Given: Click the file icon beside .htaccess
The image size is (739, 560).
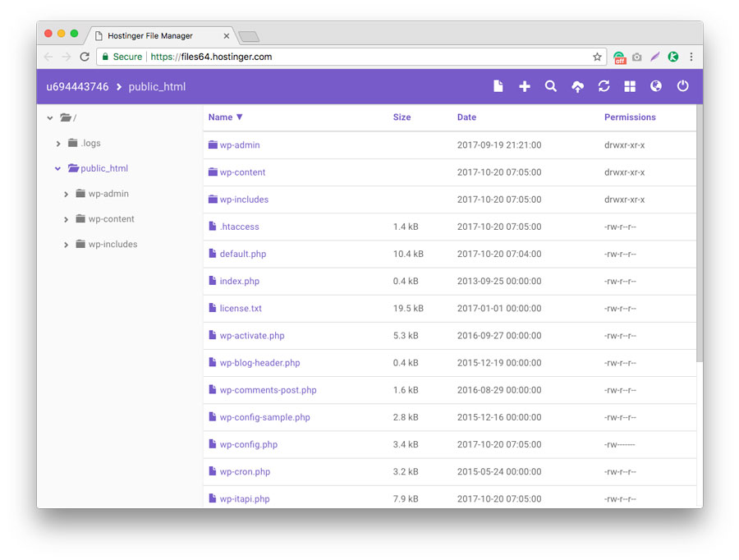Looking at the screenshot, I should click(x=213, y=227).
